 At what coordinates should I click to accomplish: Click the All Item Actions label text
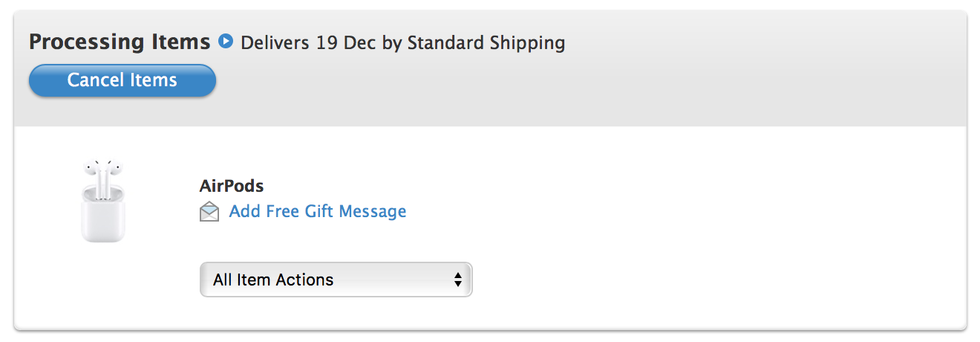pos(273,280)
